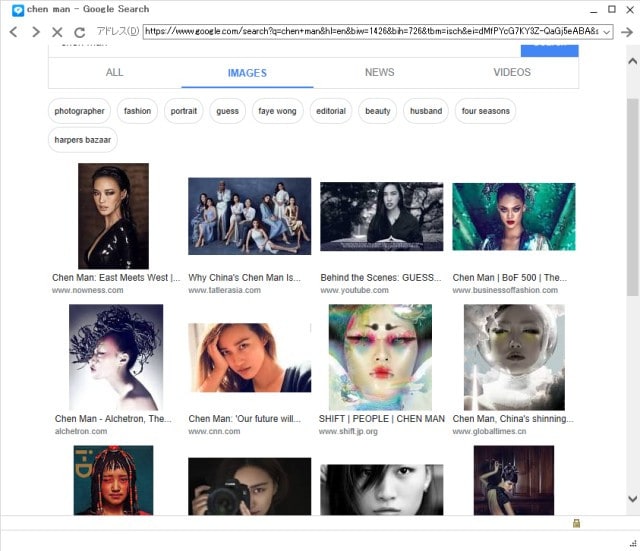Filter by the guess chip
640x551 pixels.
227,111
